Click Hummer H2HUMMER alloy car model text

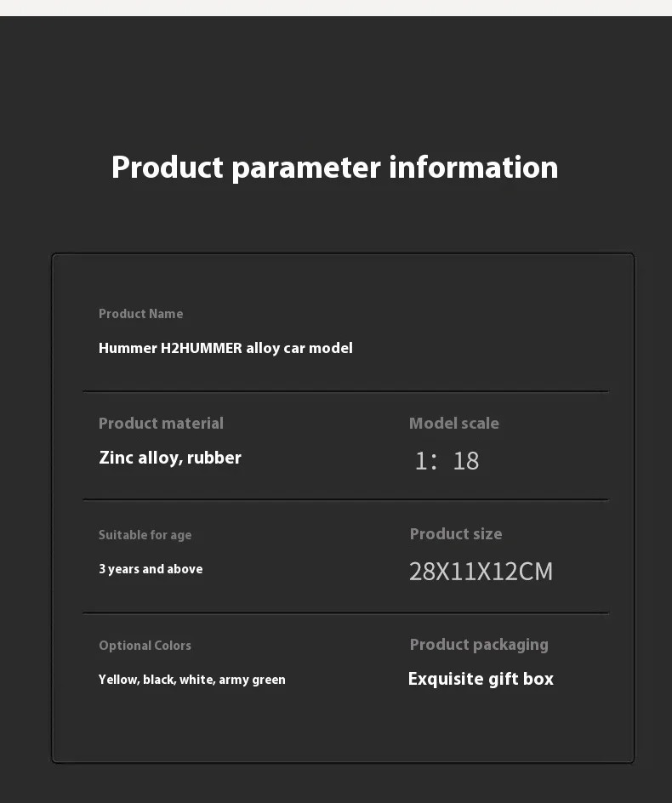(x=225, y=348)
